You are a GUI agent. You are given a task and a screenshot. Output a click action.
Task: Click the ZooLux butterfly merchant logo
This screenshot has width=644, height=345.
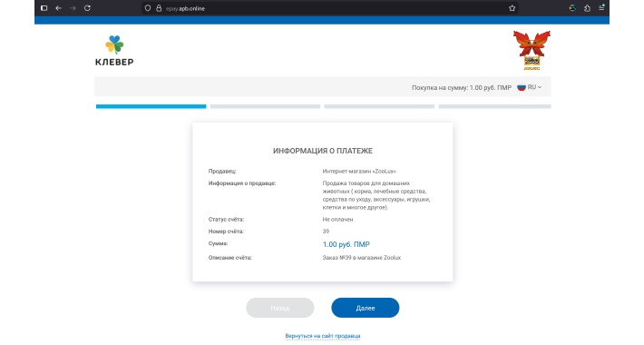coord(532,50)
